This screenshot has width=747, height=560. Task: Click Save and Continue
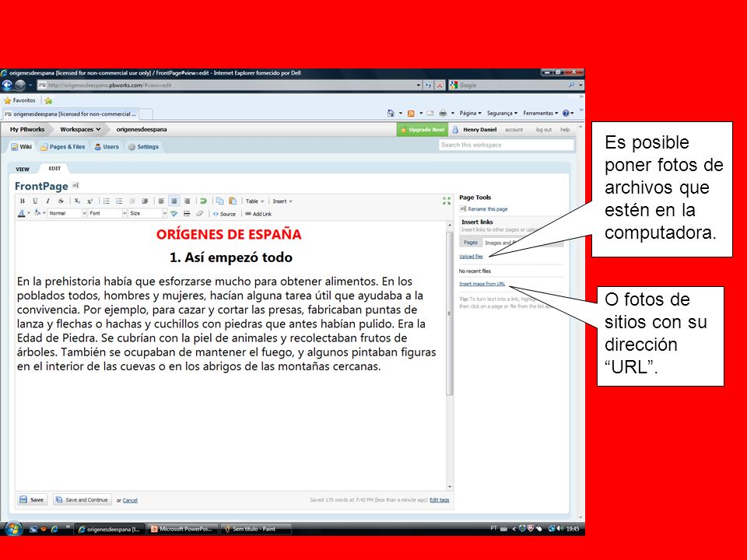tap(82, 499)
